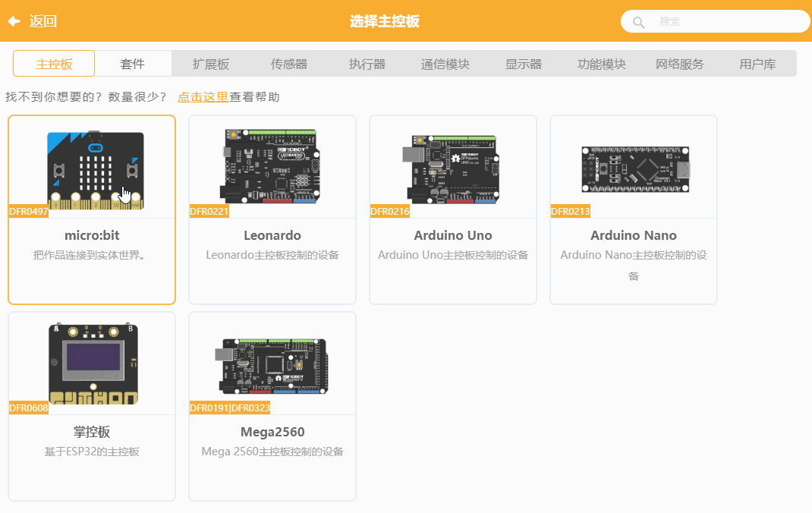The image size is (812, 513).
Task: Open the 通信模块 tab
Action: (x=445, y=64)
